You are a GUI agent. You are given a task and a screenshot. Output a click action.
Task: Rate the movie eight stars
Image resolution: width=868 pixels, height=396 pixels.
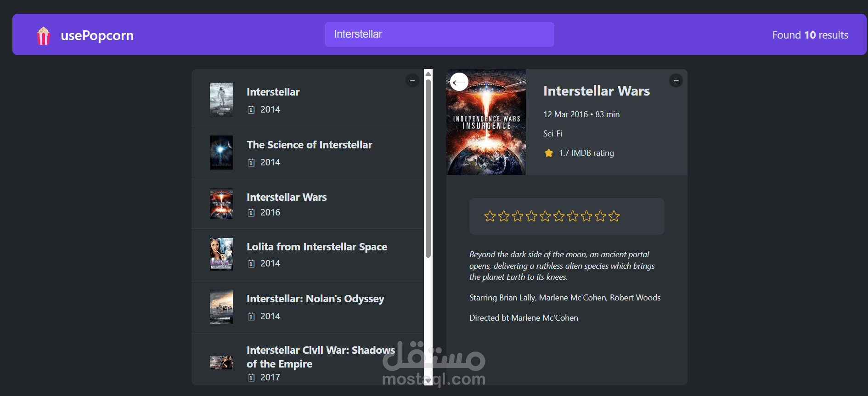click(x=586, y=216)
